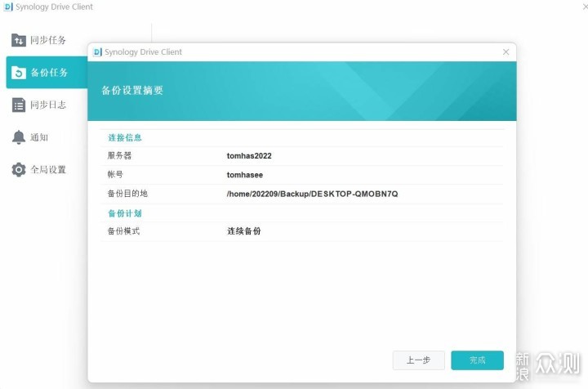Click the 备份计划 section heading
588x389 pixels.
click(125, 213)
